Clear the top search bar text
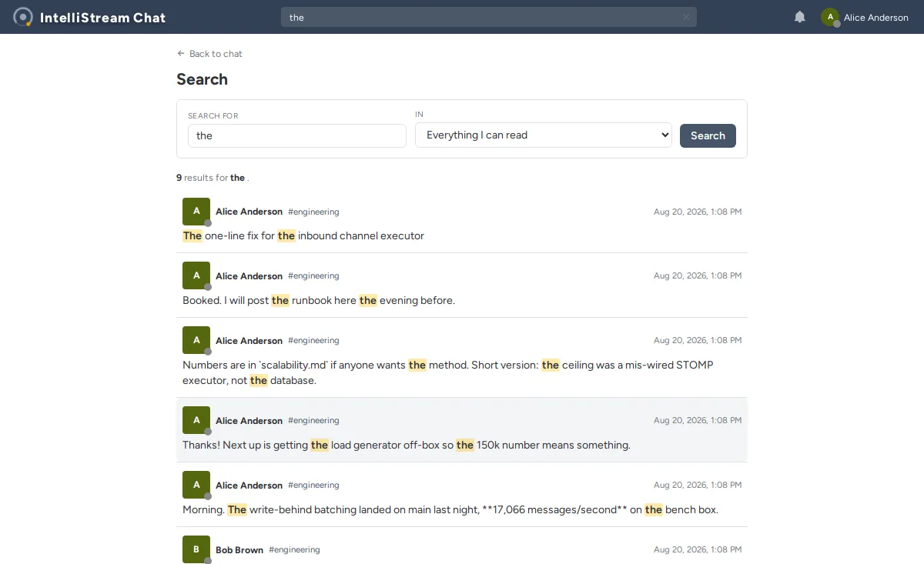This screenshot has height=564, width=924. click(686, 17)
